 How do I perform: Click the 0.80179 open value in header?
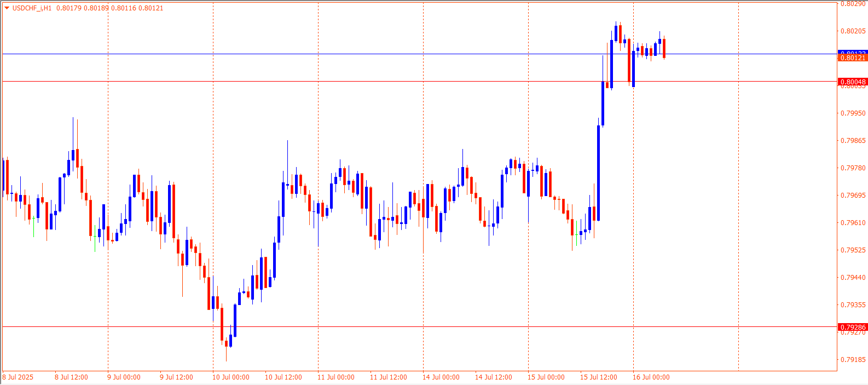(68, 8)
